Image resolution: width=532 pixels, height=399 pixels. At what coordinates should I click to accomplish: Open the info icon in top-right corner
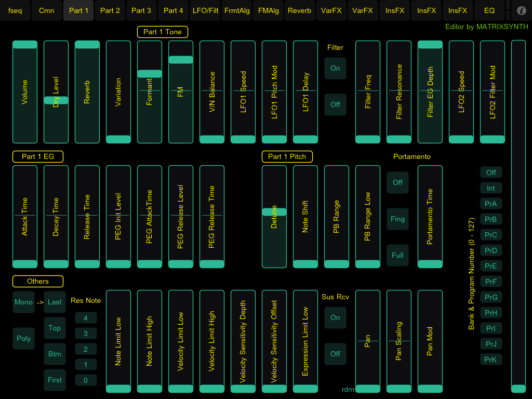click(522, 10)
